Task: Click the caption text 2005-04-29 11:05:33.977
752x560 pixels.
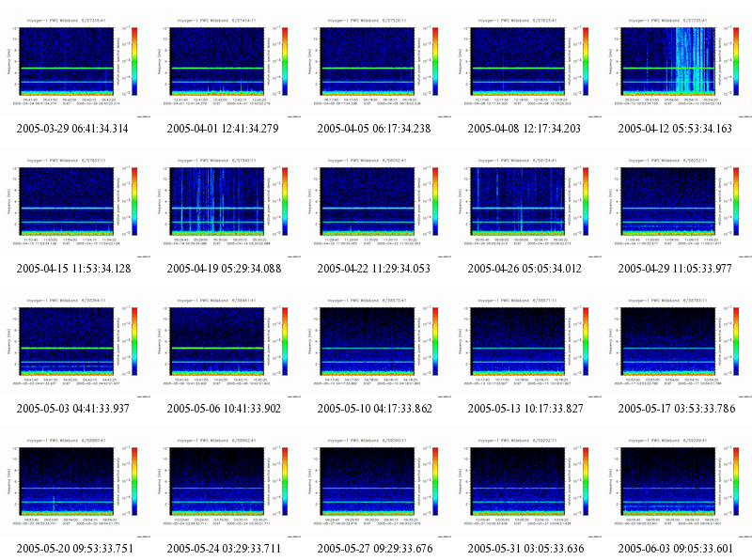Action: coord(675,269)
